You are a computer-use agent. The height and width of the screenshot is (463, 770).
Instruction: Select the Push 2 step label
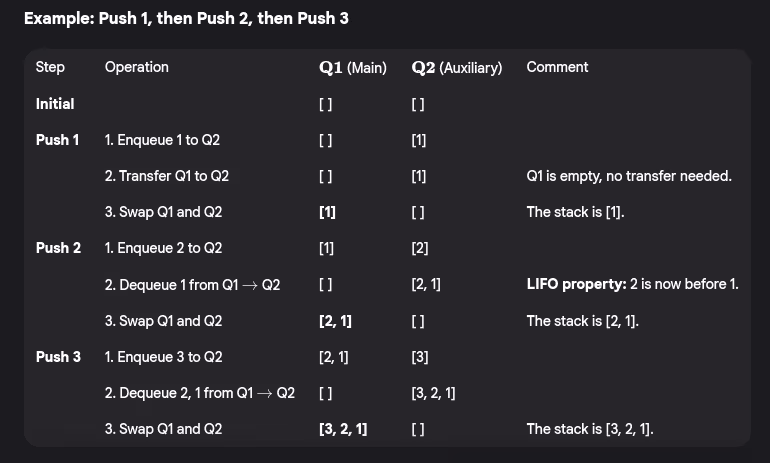pos(58,248)
